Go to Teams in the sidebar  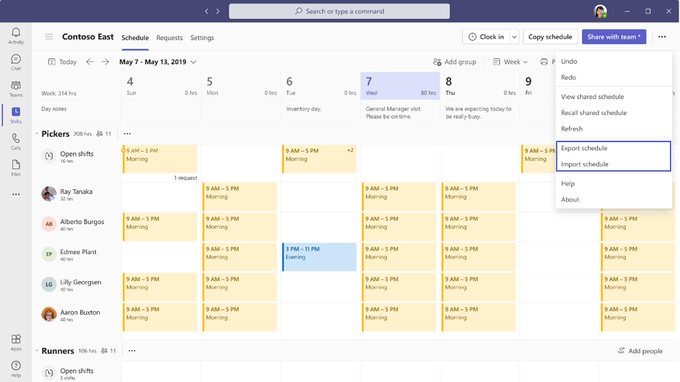pyautogui.click(x=16, y=88)
